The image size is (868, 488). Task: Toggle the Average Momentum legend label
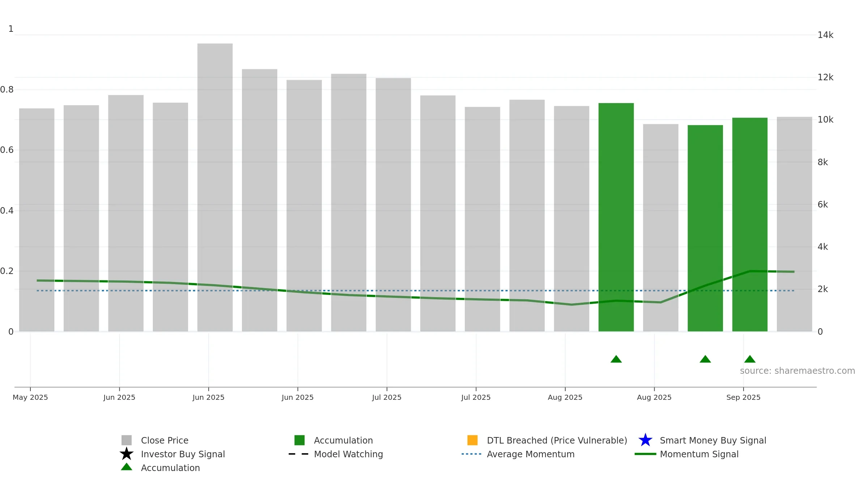point(531,454)
